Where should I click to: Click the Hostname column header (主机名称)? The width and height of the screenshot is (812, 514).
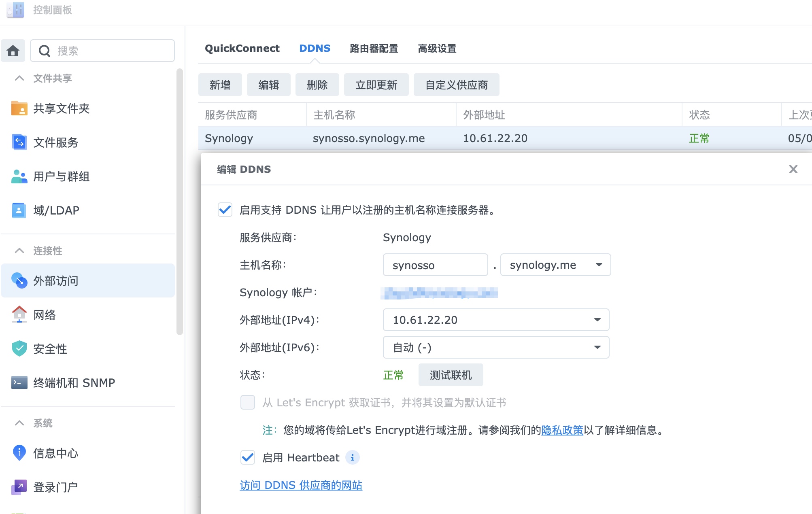coord(381,115)
